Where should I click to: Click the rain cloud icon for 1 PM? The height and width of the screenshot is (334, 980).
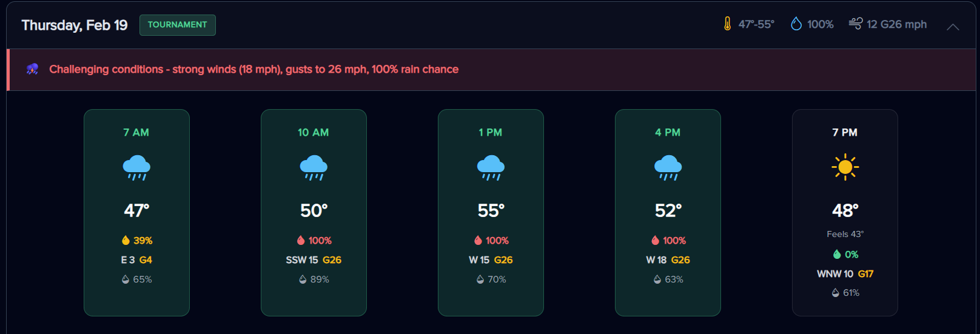click(491, 167)
